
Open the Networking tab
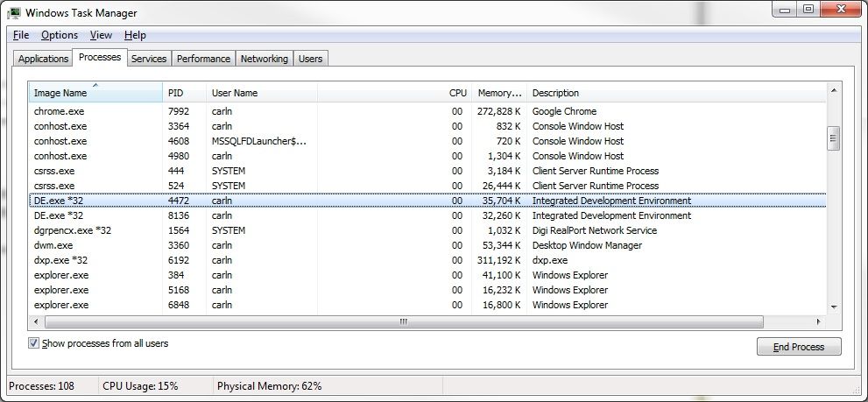coord(264,59)
